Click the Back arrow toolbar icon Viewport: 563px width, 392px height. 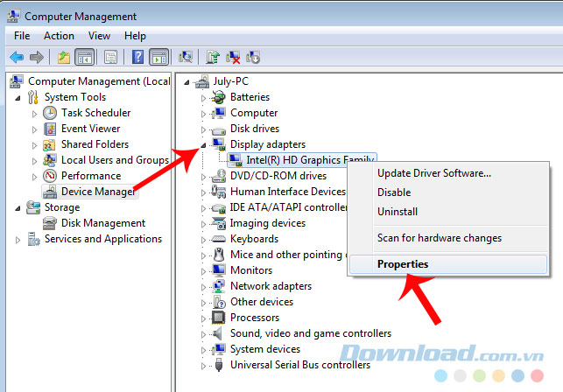(17, 57)
